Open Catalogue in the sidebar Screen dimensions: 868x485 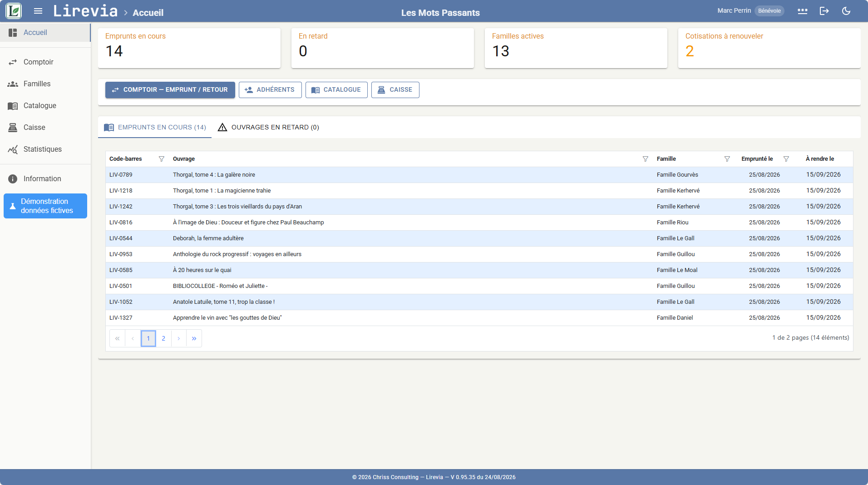tap(45, 106)
